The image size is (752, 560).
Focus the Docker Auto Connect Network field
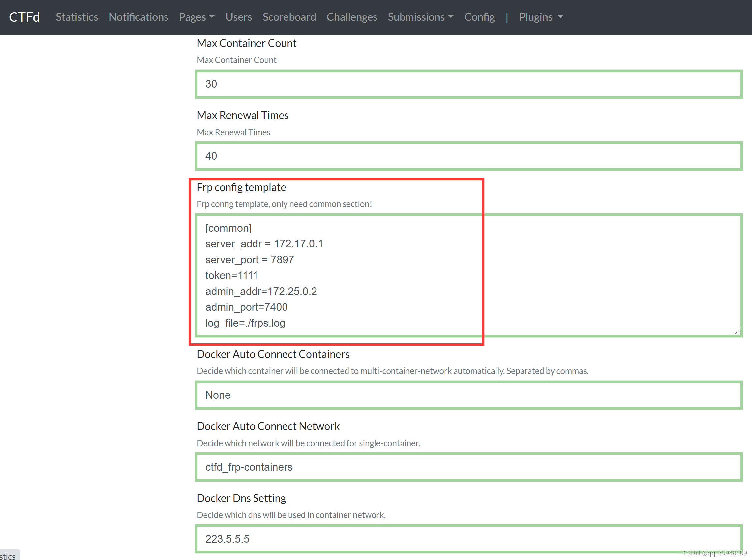click(468, 467)
